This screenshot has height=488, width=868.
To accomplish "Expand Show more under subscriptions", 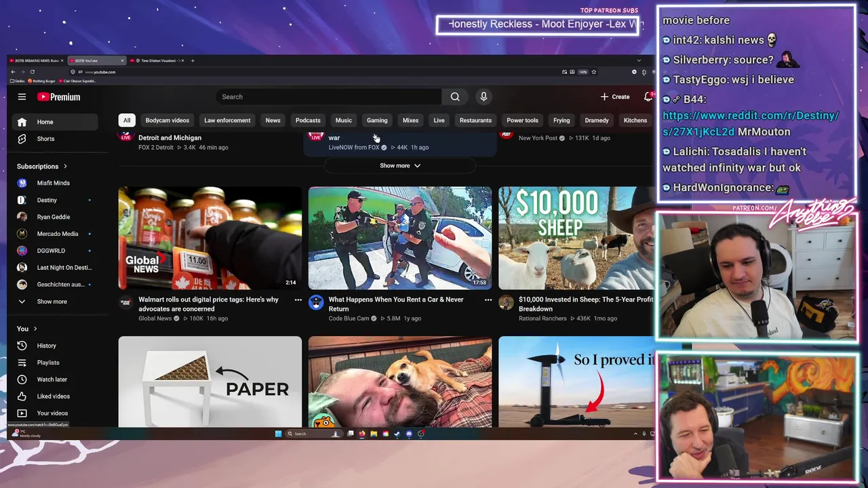I will (x=56, y=302).
